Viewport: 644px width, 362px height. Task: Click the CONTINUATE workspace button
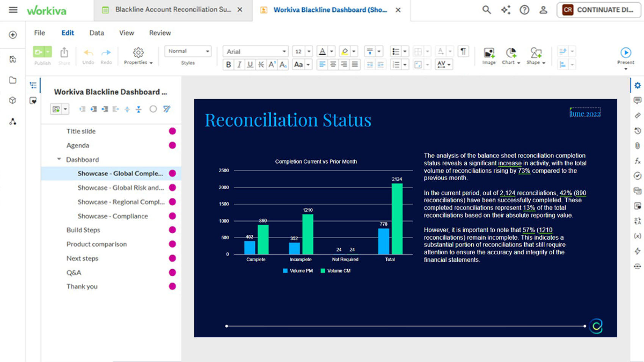click(599, 10)
